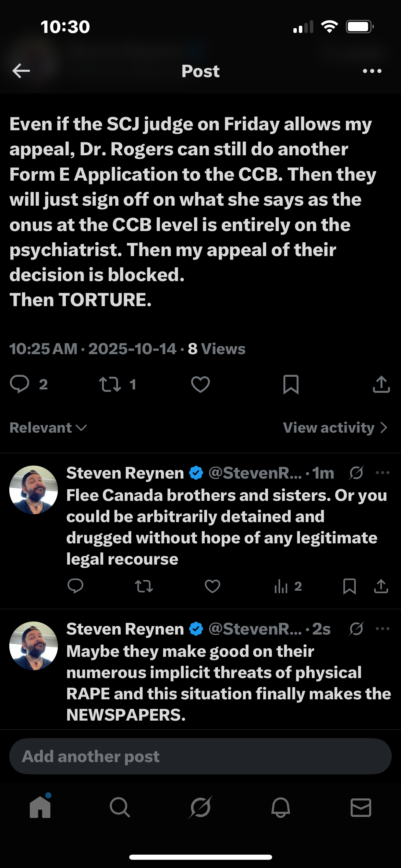Tap the back arrow in the header
Viewport: 401px width, 868px height.
21,71
